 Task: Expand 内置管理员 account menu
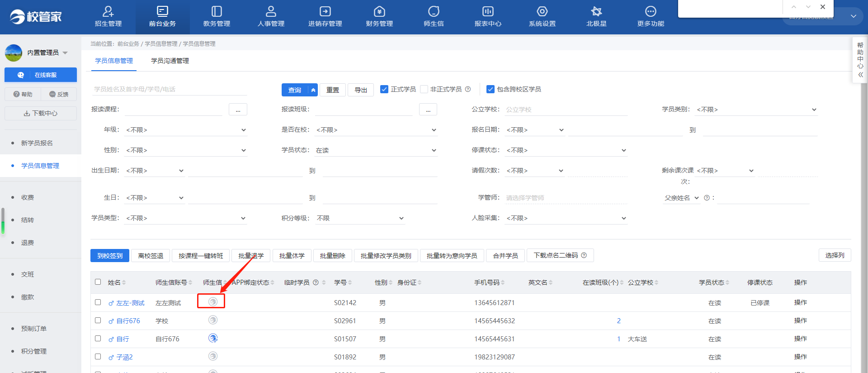click(65, 53)
